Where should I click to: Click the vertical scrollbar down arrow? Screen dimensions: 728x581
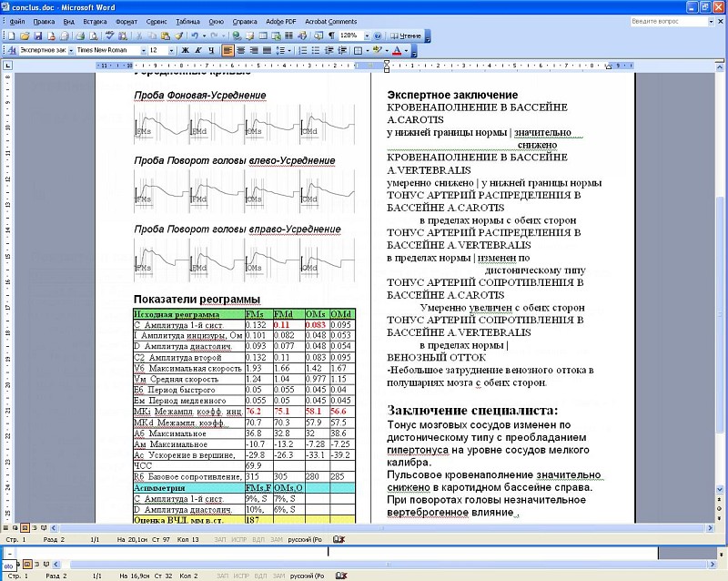point(720,489)
